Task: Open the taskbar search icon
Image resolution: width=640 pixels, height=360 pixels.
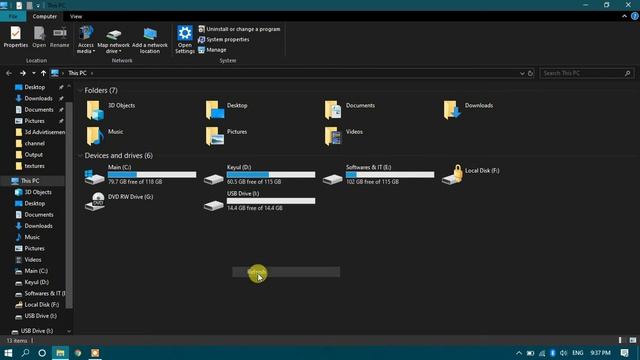Action: click(x=25, y=353)
